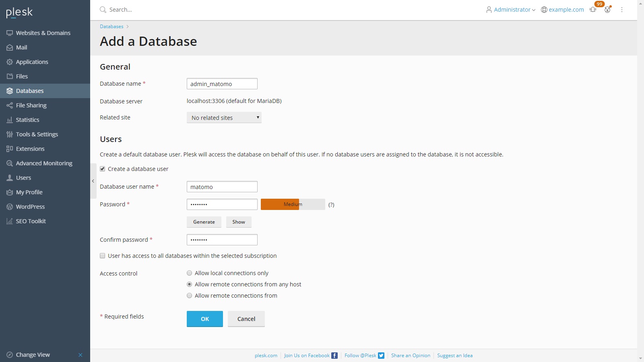The image size is (644, 362).
Task: Expand the Administrator account menu
Action: tap(511, 10)
